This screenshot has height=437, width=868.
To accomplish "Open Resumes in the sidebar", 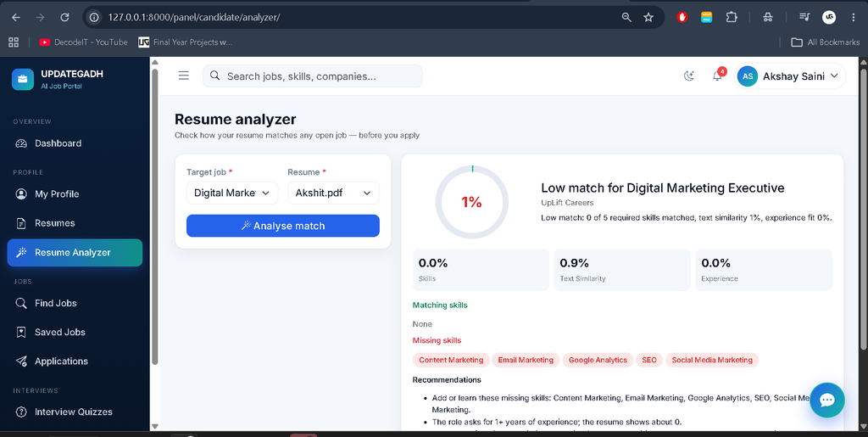I will [75, 223].
